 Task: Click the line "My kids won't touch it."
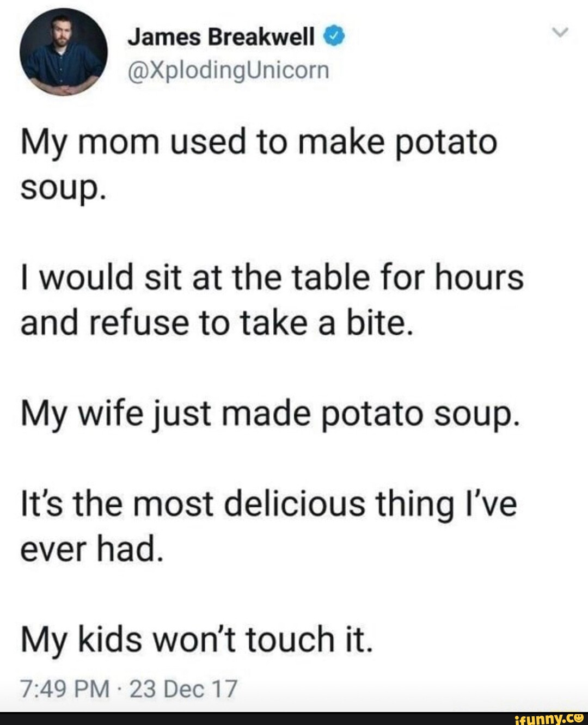pyautogui.click(x=197, y=639)
